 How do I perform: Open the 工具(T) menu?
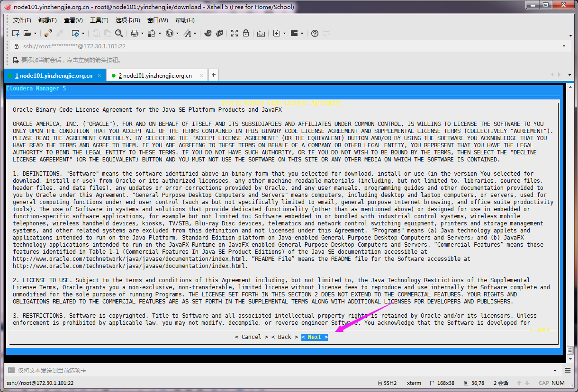point(99,20)
